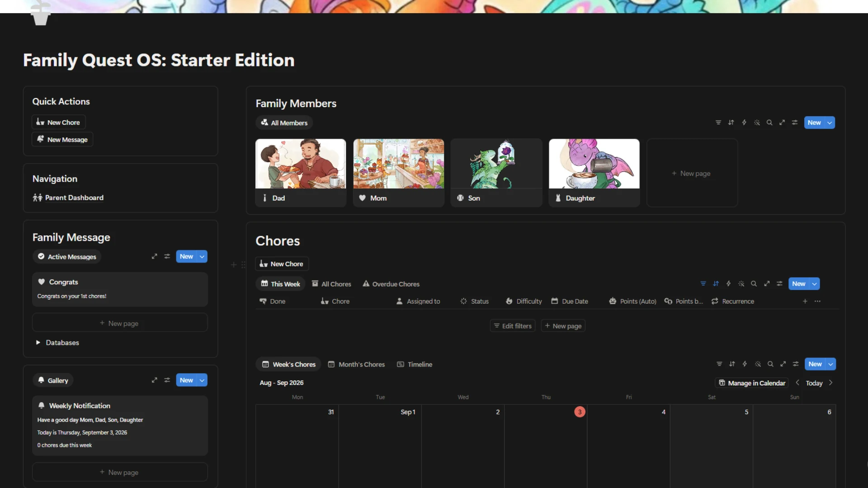Screen dimensions: 868x488
Task: Switch to Timeline tab
Action: pos(415,364)
